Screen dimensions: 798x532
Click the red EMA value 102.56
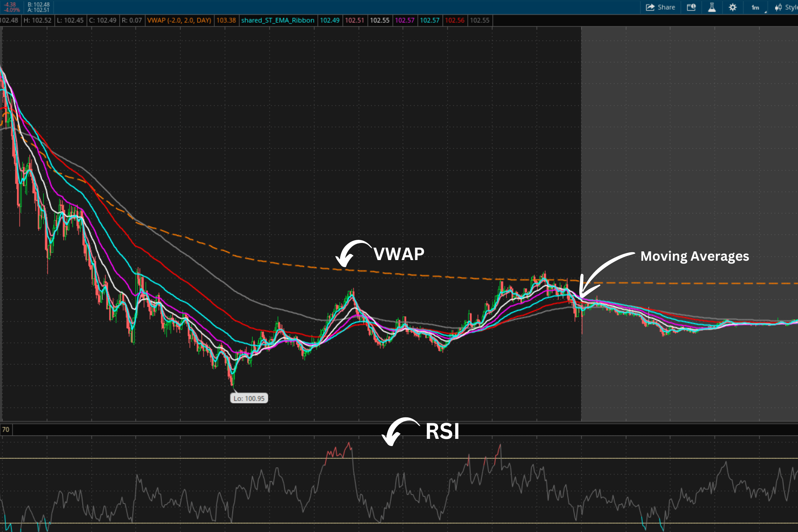(455, 20)
